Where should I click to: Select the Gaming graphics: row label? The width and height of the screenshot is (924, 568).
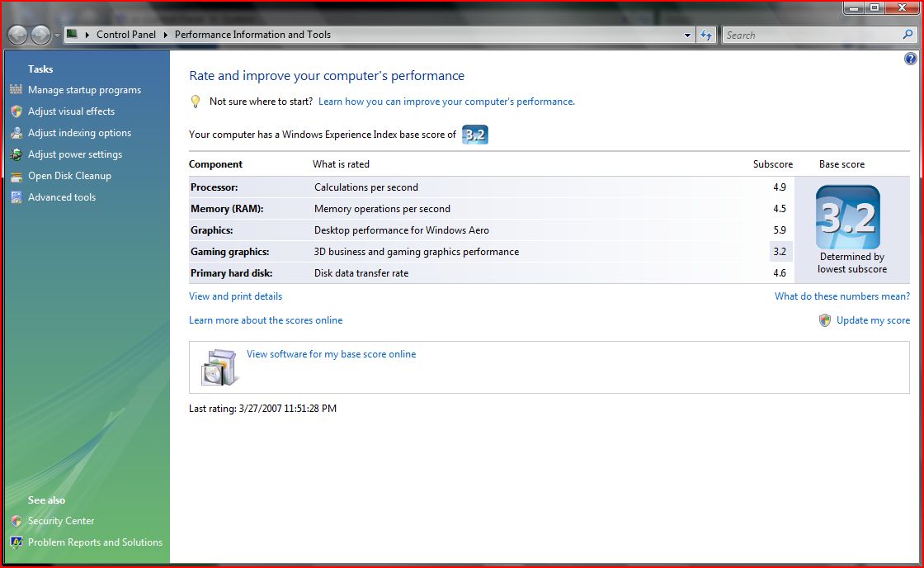(230, 252)
